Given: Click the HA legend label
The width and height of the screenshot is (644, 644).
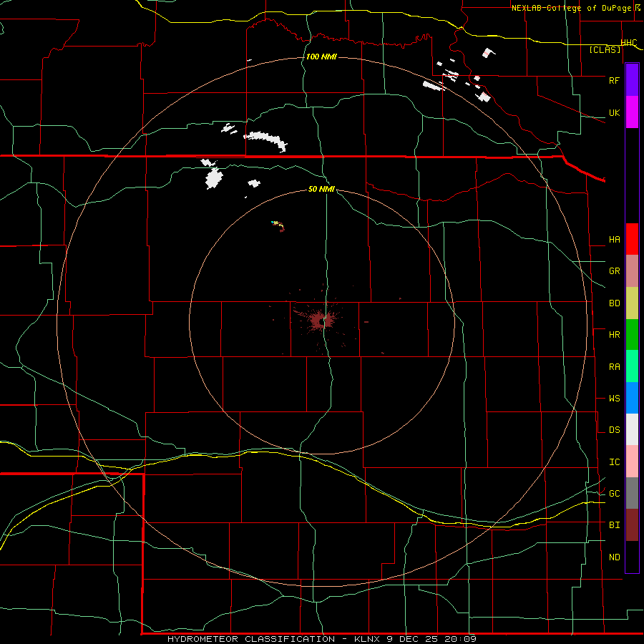Looking at the screenshot, I should coord(614,239).
